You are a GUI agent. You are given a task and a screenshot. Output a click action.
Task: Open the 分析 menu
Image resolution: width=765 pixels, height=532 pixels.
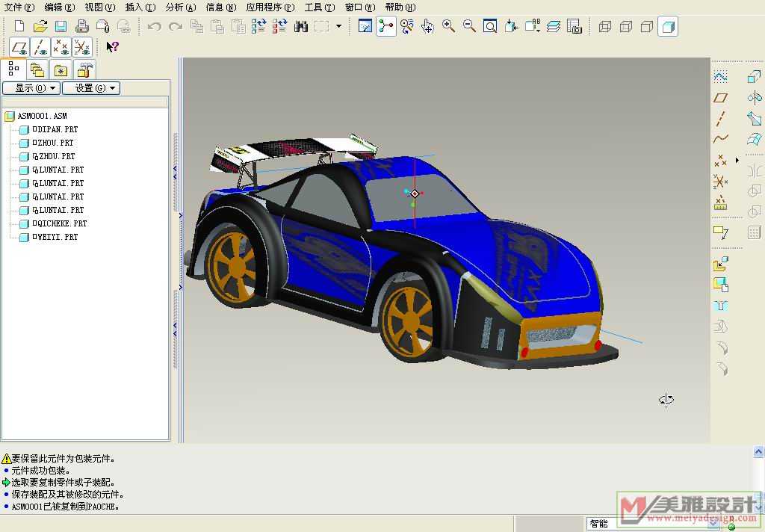180,7
